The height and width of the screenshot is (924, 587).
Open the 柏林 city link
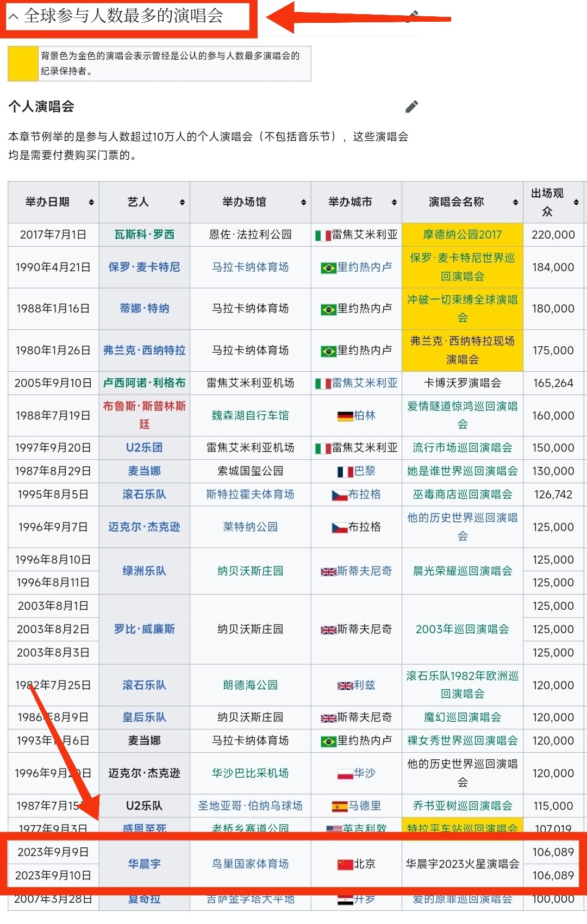365,416
